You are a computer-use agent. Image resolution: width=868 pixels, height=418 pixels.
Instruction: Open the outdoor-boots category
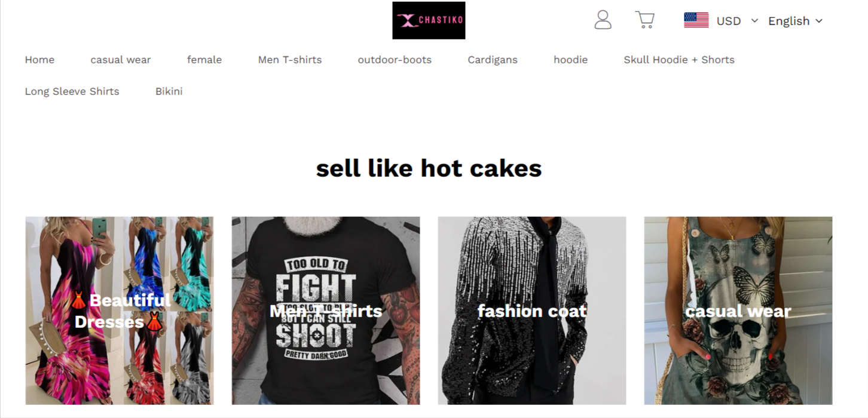(x=395, y=60)
